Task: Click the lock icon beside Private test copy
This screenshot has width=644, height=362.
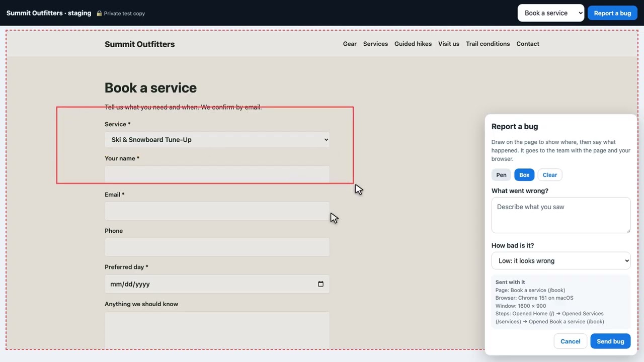Action: tap(99, 14)
